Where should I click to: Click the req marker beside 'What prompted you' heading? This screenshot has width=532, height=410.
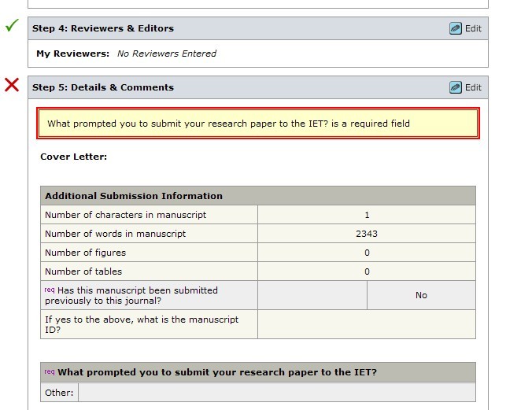[x=50, y=371]
